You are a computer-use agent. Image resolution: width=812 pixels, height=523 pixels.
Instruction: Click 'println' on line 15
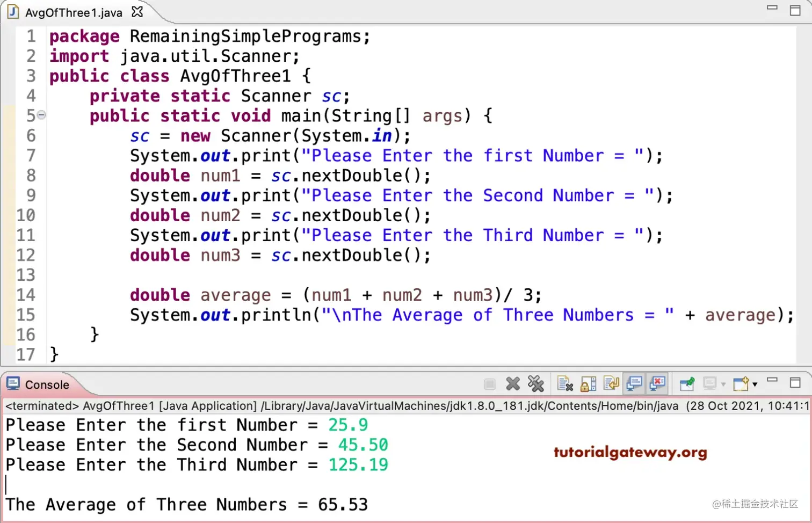(276, 315)
